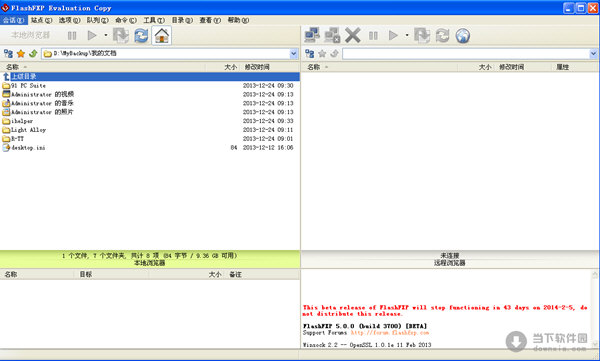Click the log panel scrollbar

[x=594, y=309]
